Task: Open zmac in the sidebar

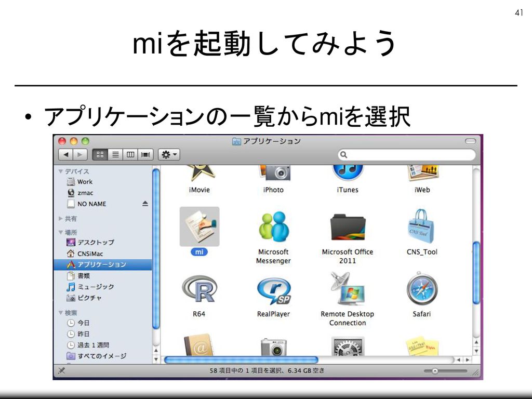Action: [102, 193]
